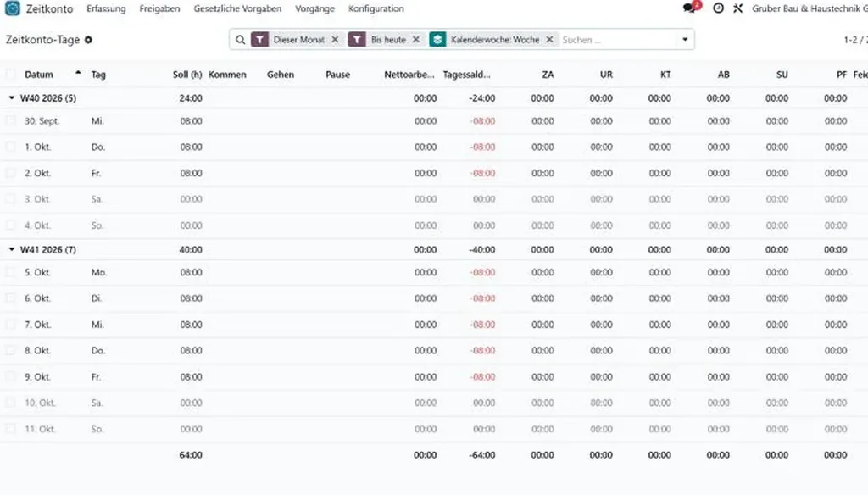Collapse the W40 2026 group
Viewport: 868px width, 495px height.
click(x=12, y=98)
